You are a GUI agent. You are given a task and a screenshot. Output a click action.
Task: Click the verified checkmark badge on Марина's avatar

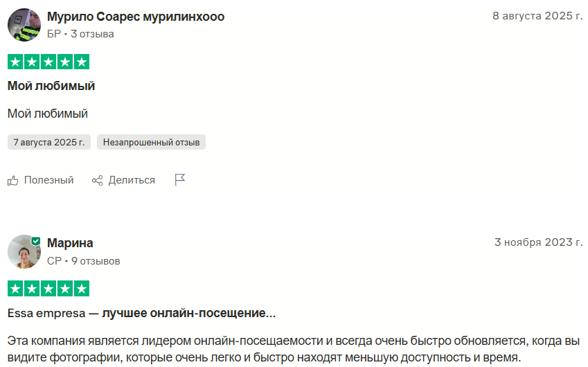pos(35,240)
